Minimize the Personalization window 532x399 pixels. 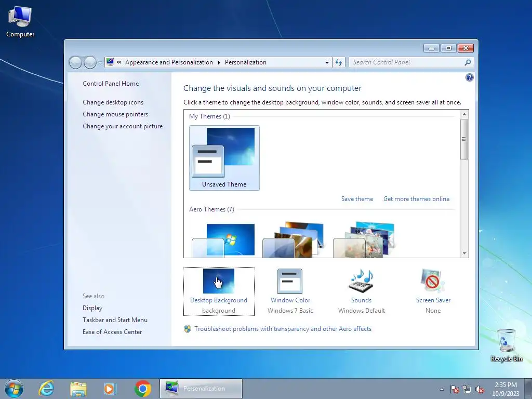click(431, 48)
